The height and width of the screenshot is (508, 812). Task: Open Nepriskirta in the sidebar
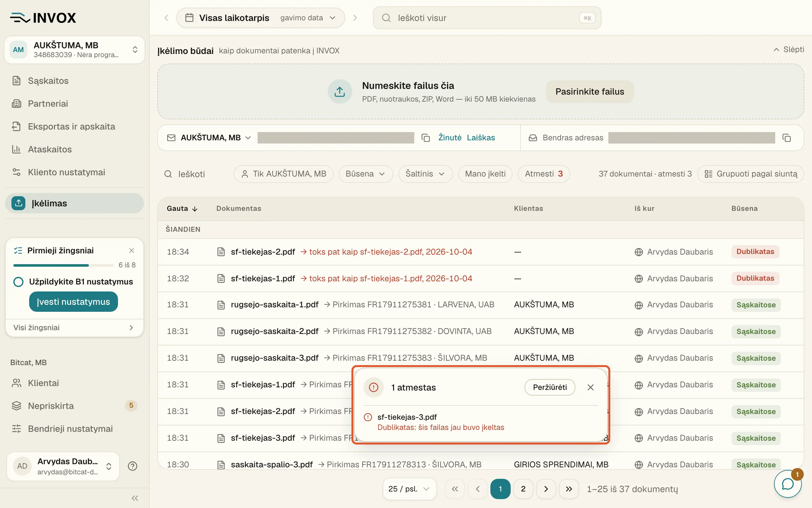point(75,406)
